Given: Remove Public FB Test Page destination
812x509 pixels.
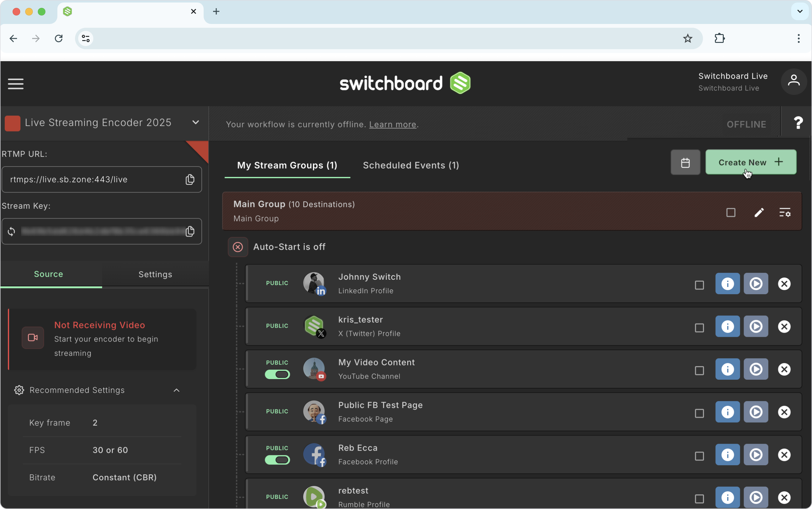Looking at the screenshot, I should tap(784, 412).
